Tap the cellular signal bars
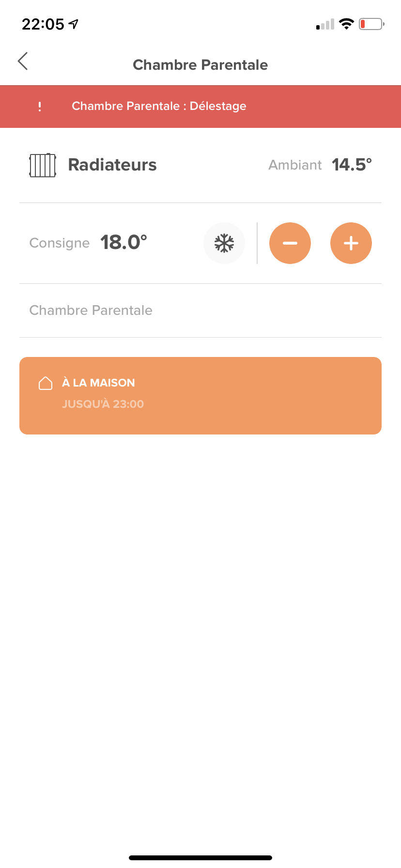The image size is (401, 868). click(325, 24)
